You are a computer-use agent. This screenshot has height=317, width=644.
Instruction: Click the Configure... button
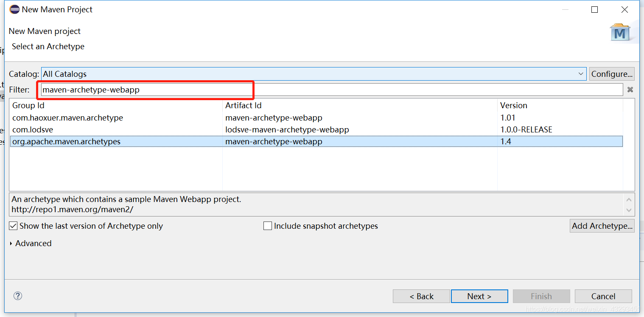[x=612, y=74]
